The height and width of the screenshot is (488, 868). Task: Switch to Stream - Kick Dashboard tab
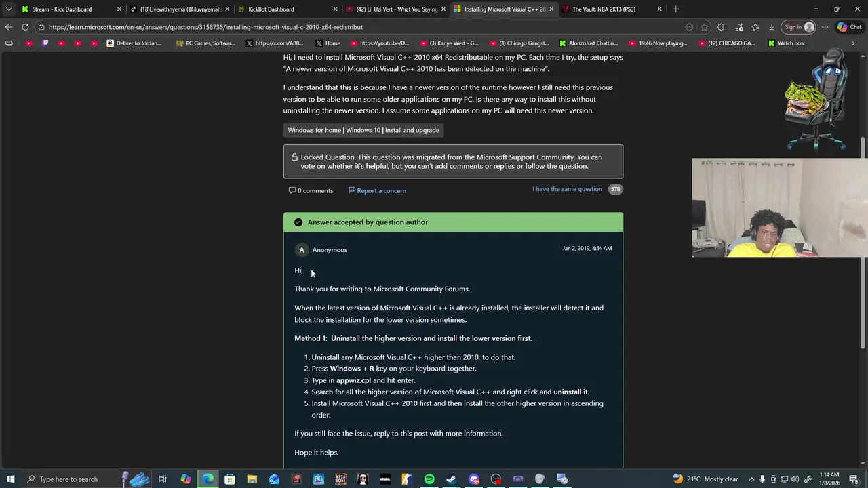pyautogui.click(x=71, y=9)
